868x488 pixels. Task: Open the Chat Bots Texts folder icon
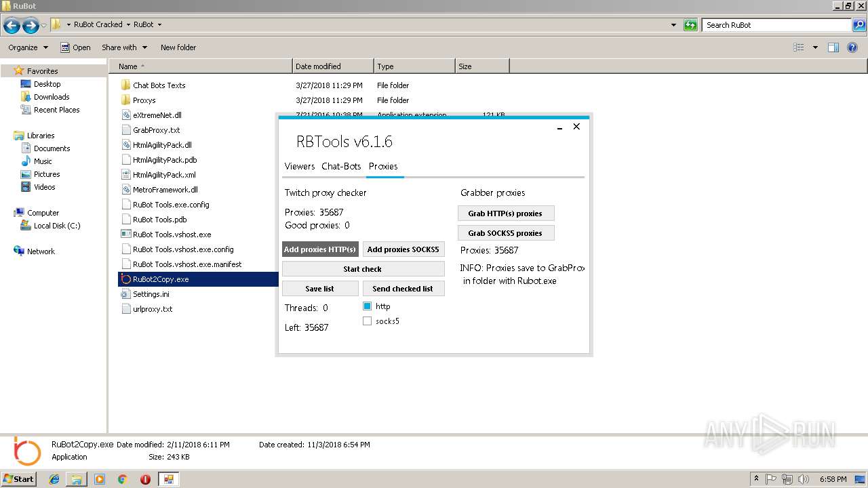125,85
